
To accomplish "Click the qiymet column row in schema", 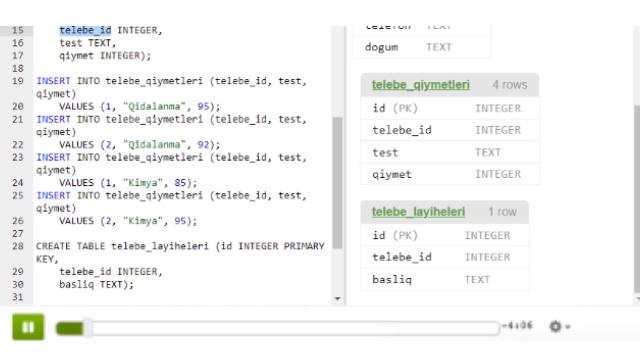I will pos(450,174).
